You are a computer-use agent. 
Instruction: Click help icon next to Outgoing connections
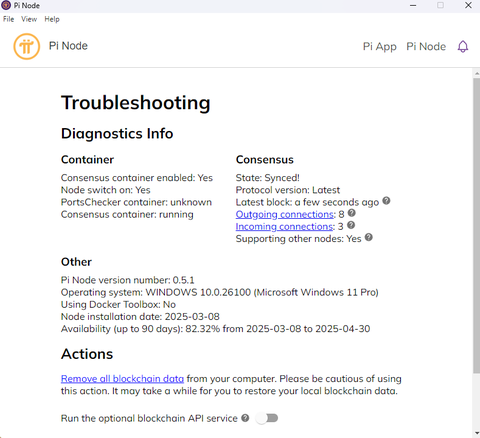(352, 213)
